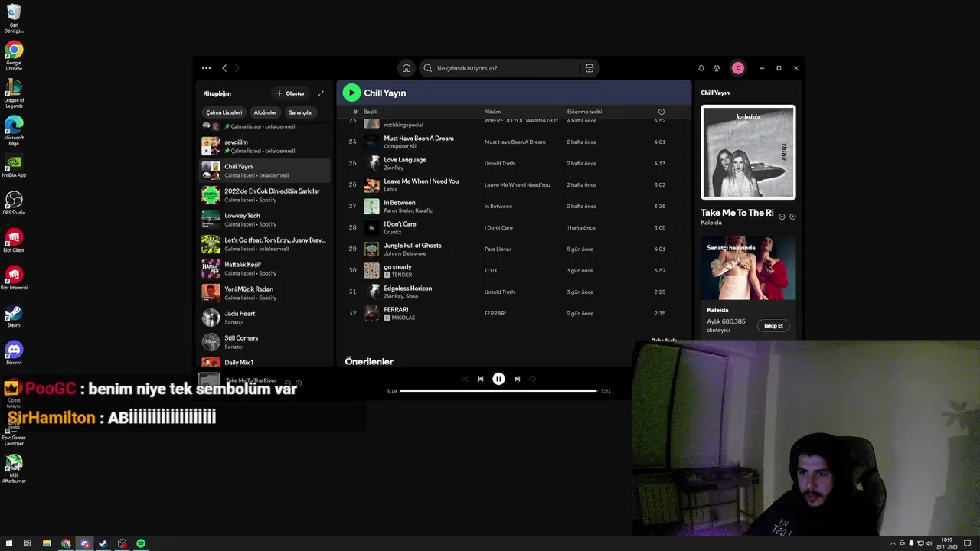Image resolution: width=980 pixels, height=551 pixels.
Task: Open Still Corners artist in library
Action: [x=265, y=342]
